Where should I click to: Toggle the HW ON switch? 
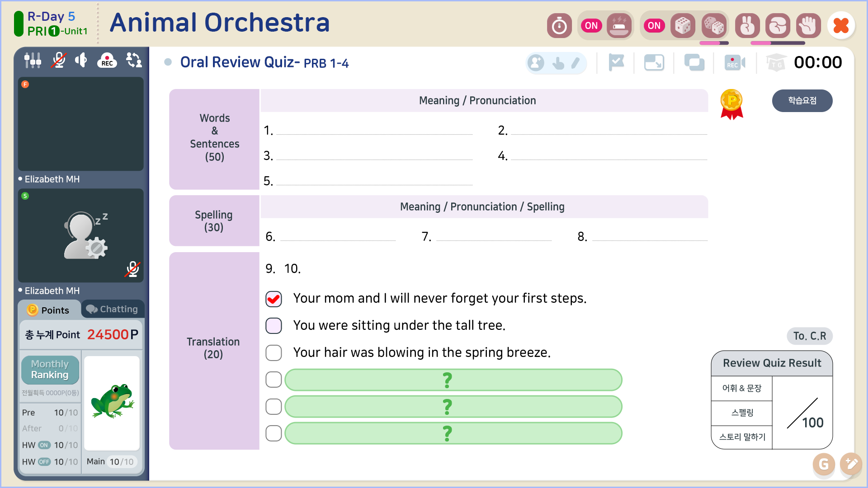coord(44,445)
